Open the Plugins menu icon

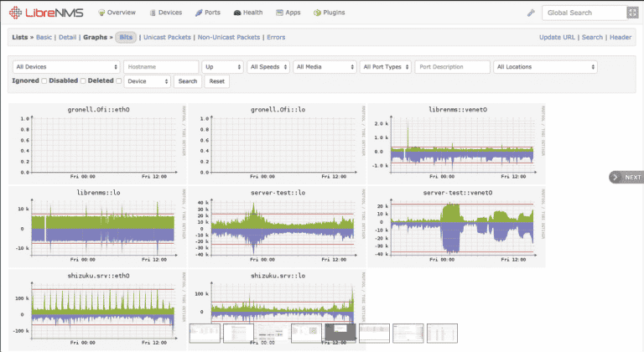coord(317,13)
